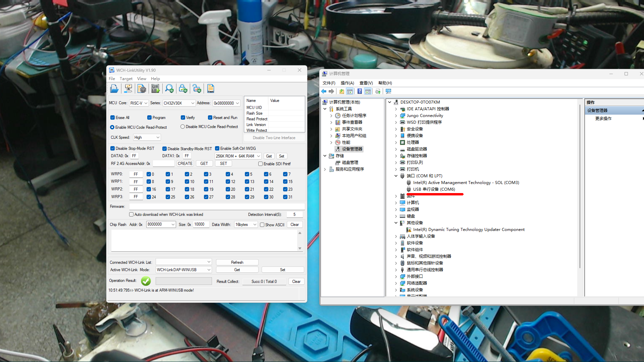
Task: Click the Refresh button for WCH-Link list
Action: click(237, 262)
